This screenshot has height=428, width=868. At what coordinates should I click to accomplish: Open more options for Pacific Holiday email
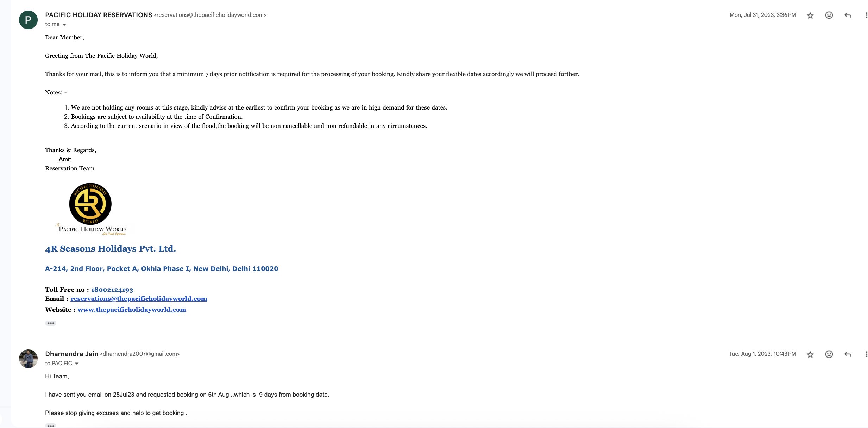(866, 15)
